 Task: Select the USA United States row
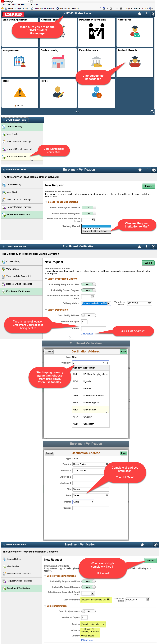pyautogui.click(x=91, y=410)
